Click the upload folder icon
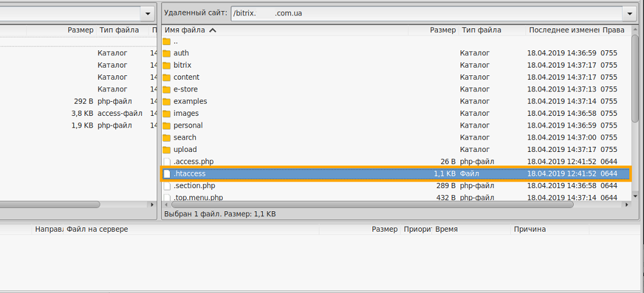644x293 pixels. point(166,149)
